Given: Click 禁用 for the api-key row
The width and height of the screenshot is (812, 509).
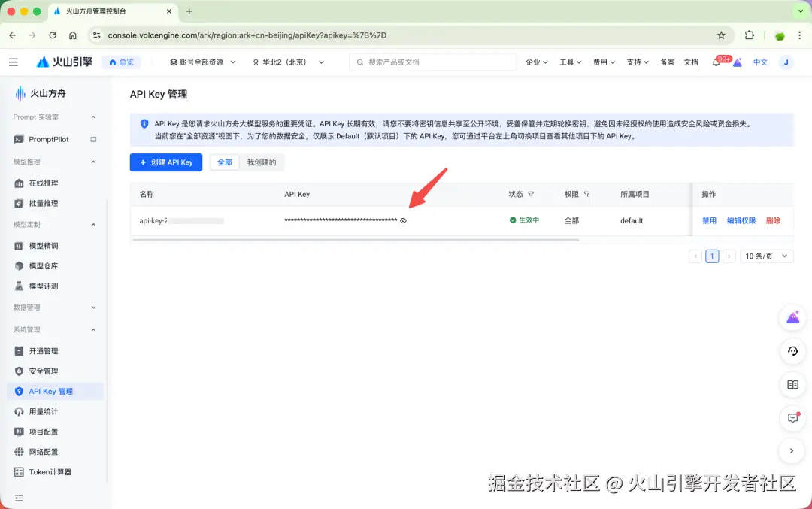Looking at the screenshot, I should 709,220.
